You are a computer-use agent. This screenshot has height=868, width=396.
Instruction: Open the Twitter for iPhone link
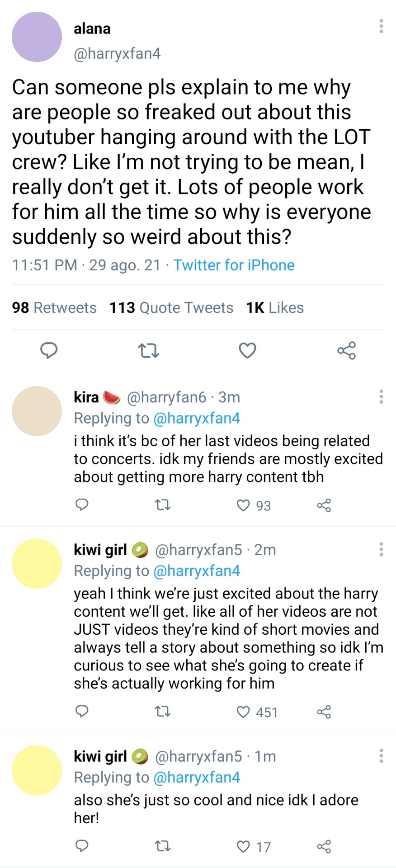pos(234,265)
